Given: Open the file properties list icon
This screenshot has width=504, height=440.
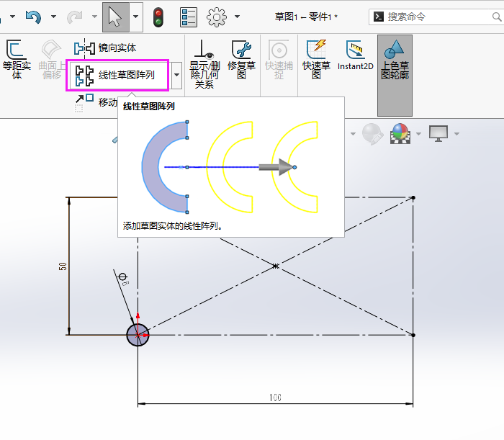Looking at the screenshot, I should (x=188, y=17).
